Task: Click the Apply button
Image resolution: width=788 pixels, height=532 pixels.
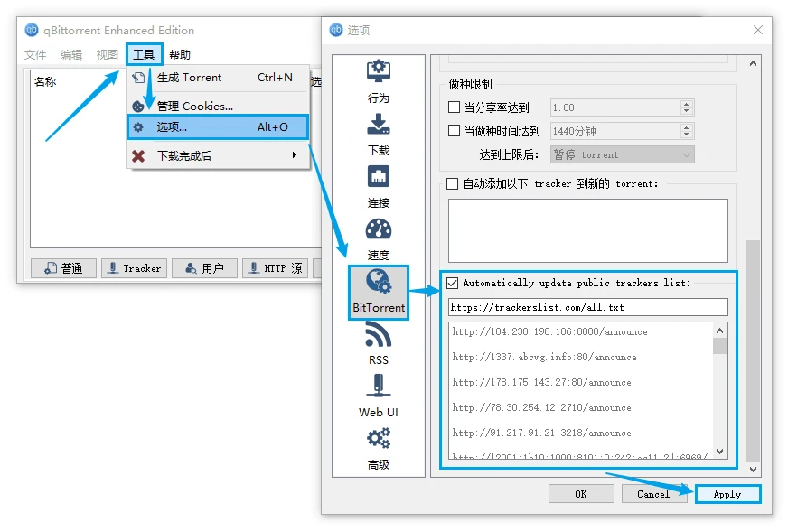Action: [x=727, y=494]
